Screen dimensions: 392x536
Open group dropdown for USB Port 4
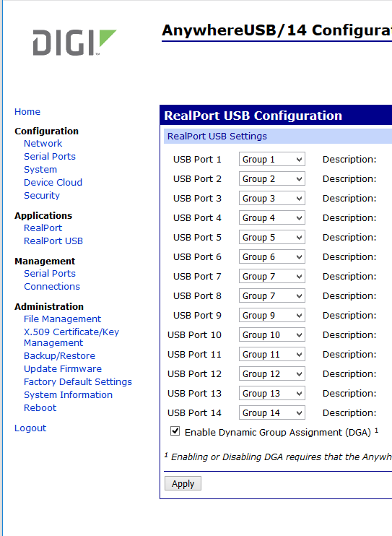[x=272, y=217]
